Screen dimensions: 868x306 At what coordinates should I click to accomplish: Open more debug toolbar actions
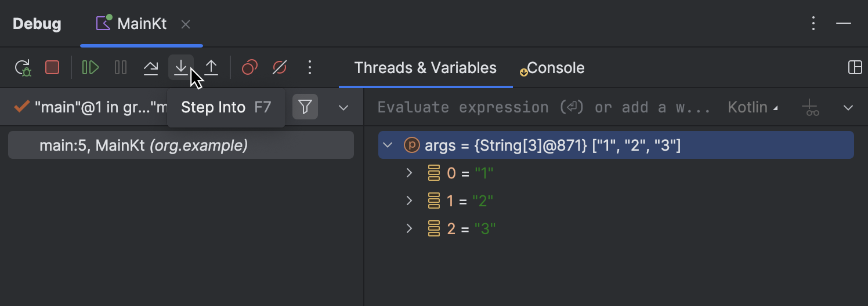[310, 68]
